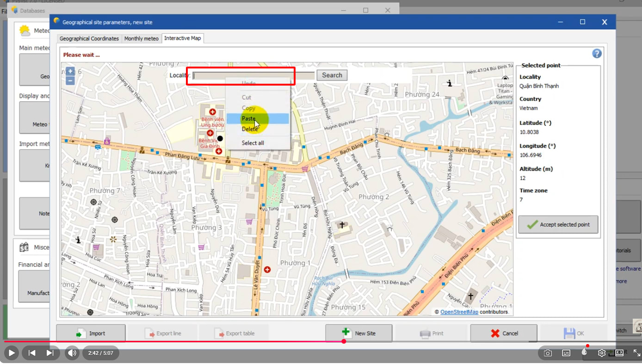Click Accept selected point button
The width and height of the screenshot is (642, 364).
coord(558,224)
